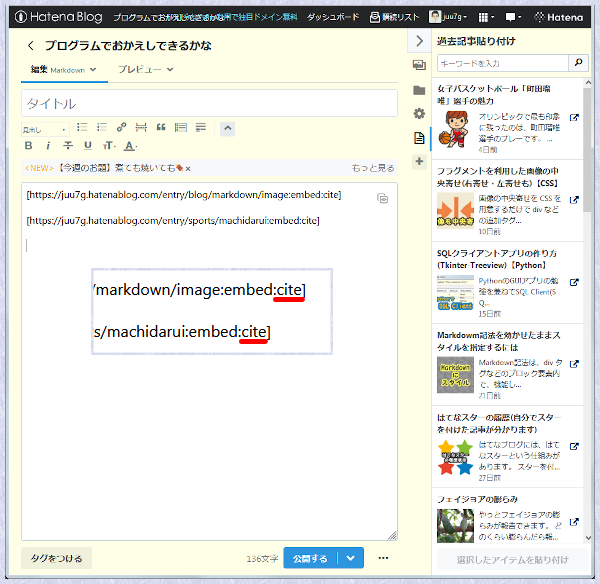Open the notifications speech bubble menu
This screenshot has width=600, height=584.
(x=513, y=17)
